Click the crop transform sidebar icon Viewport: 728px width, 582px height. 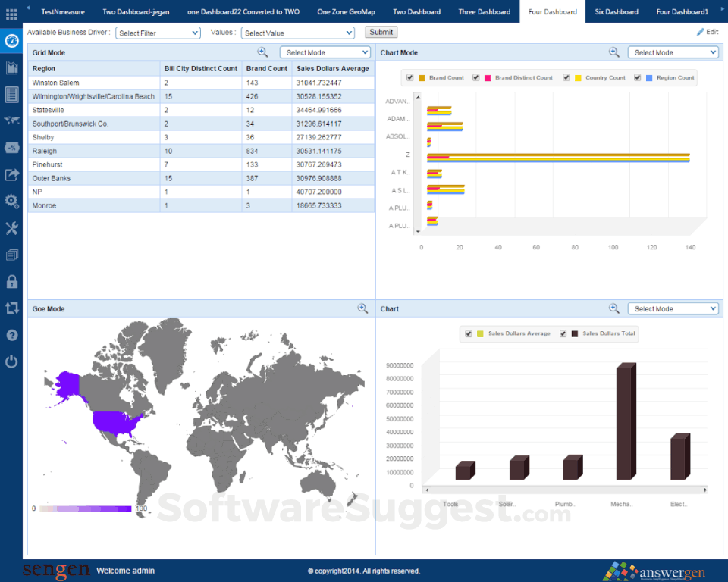coord(11,308)
